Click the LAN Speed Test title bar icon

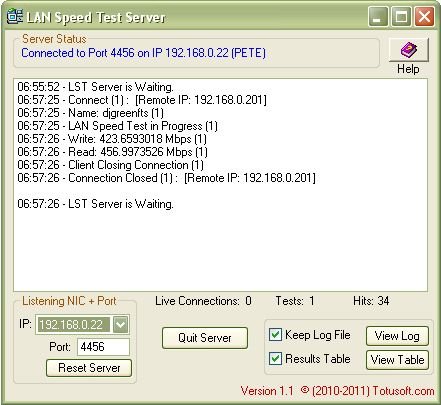[x=15, y=16]
